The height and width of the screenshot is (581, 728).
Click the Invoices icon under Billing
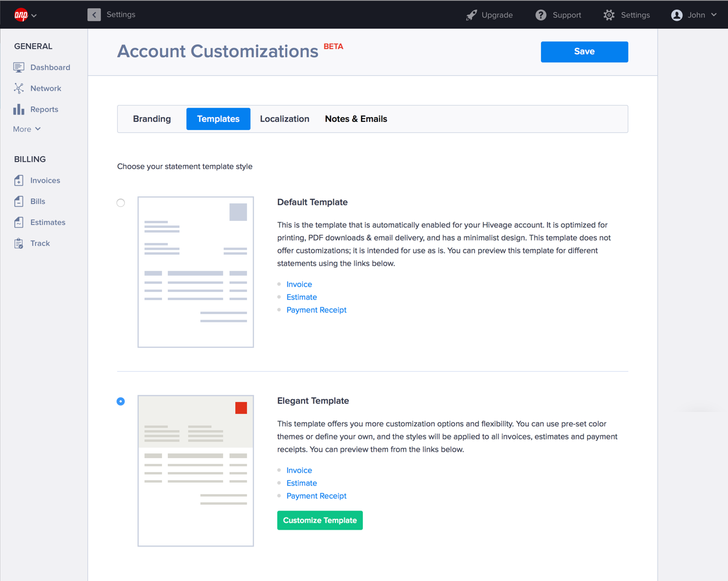click(19, 181)
